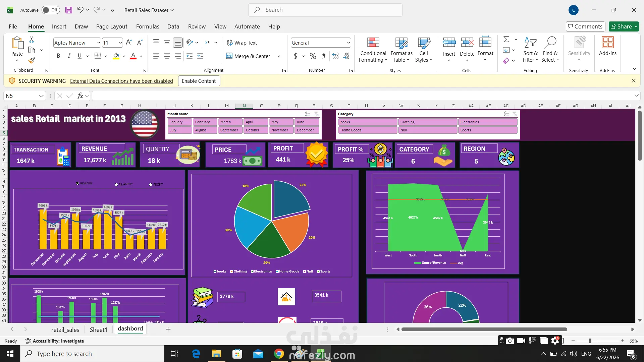Click Accessibility: Investigate status
644x362 pixels.
click(x=55, y=341)
